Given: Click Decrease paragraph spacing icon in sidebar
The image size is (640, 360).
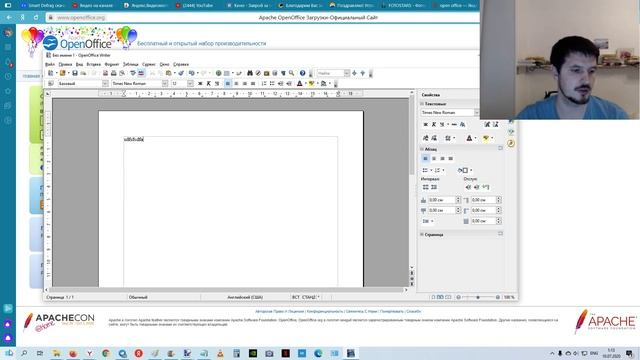Looking at the screenshot, I should tap(434, 187).
